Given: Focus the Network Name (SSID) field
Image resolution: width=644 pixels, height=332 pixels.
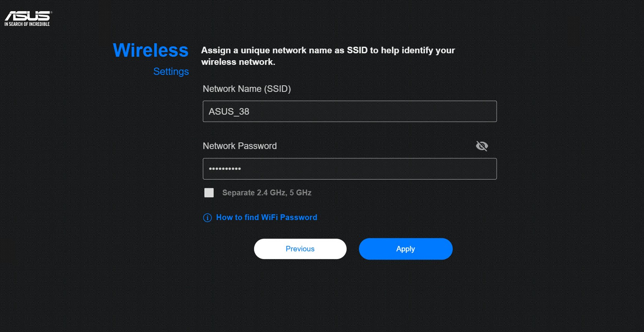Looking at the screenshot, I should pos(349,112).
